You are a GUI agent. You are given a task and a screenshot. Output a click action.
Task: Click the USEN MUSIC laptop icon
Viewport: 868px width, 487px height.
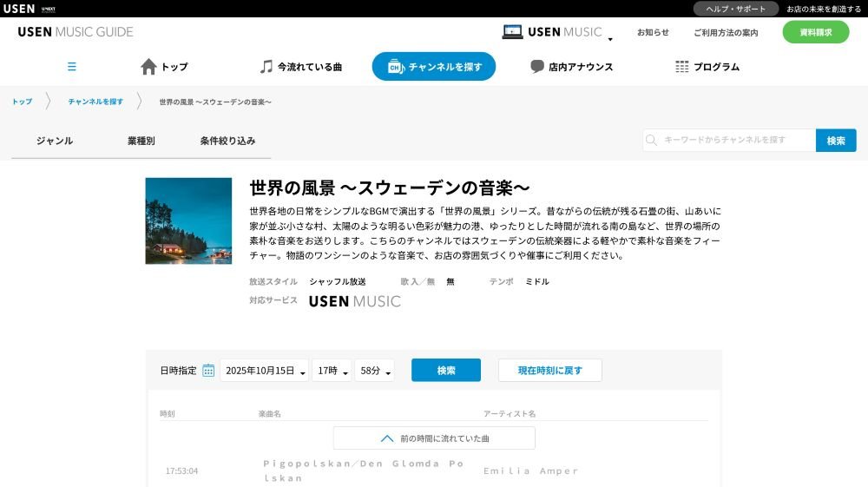[513, 32]
